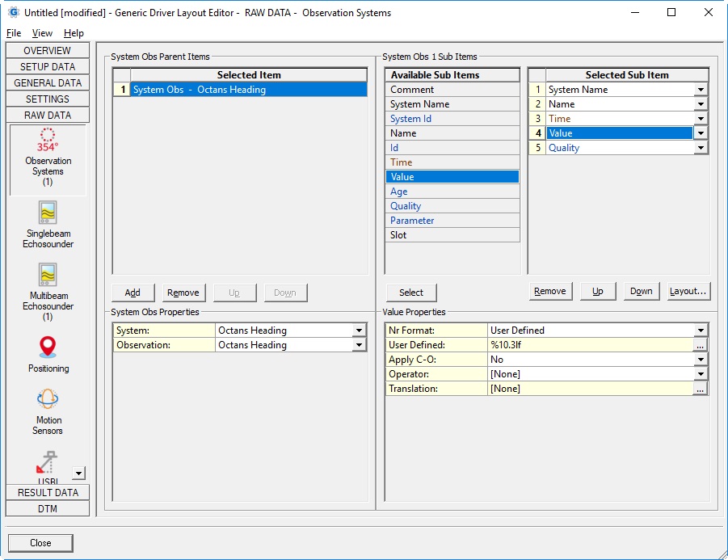Click the application icon in title bar
This screenshot has height=560, width=728.
[13, 12]
